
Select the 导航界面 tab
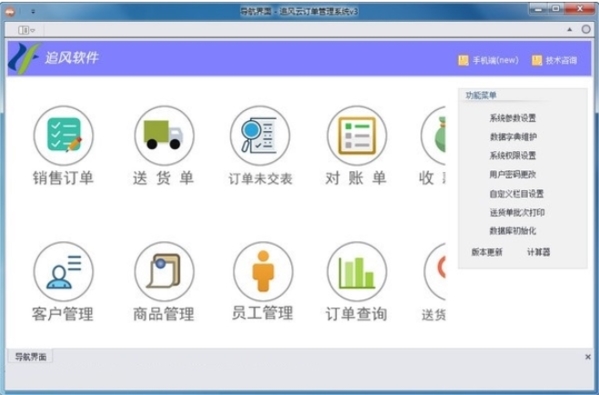(30, 357)
